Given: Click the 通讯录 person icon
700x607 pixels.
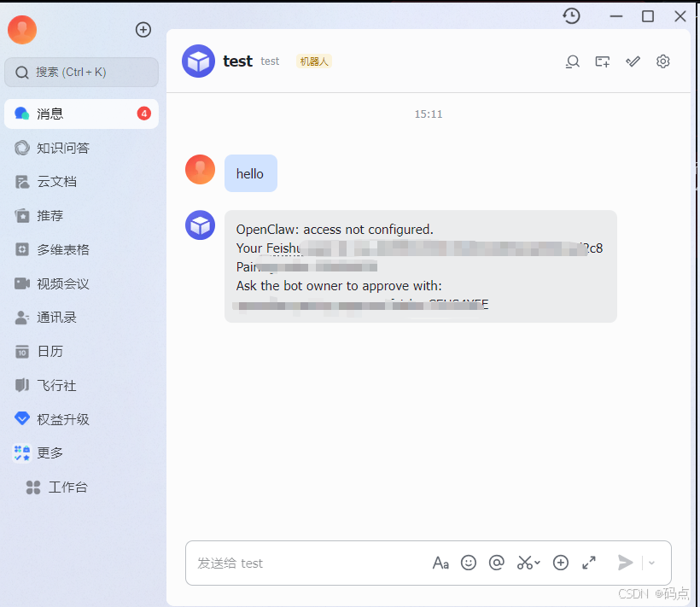Looking at the screenshot, I should (x=22, y=318).
